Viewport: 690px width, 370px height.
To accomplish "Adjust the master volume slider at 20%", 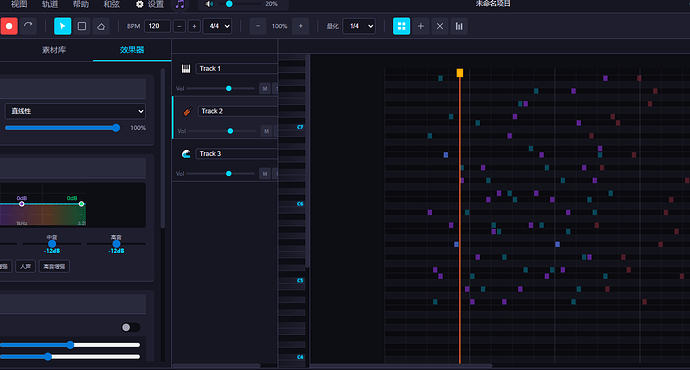I will (240, 4).
